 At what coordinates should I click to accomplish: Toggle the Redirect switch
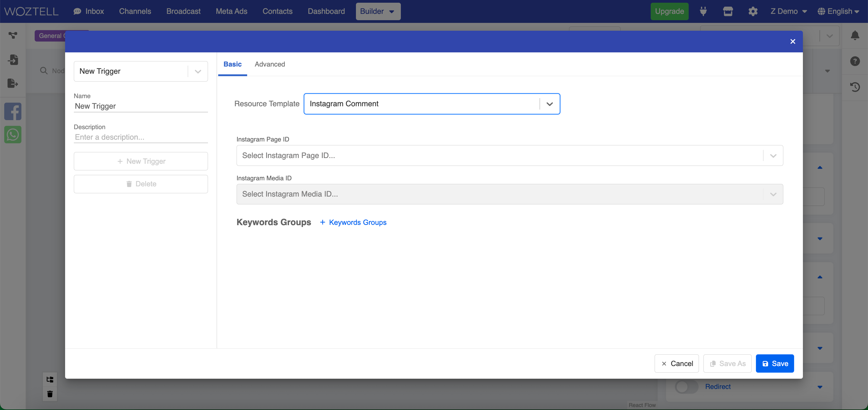[686, 387]
